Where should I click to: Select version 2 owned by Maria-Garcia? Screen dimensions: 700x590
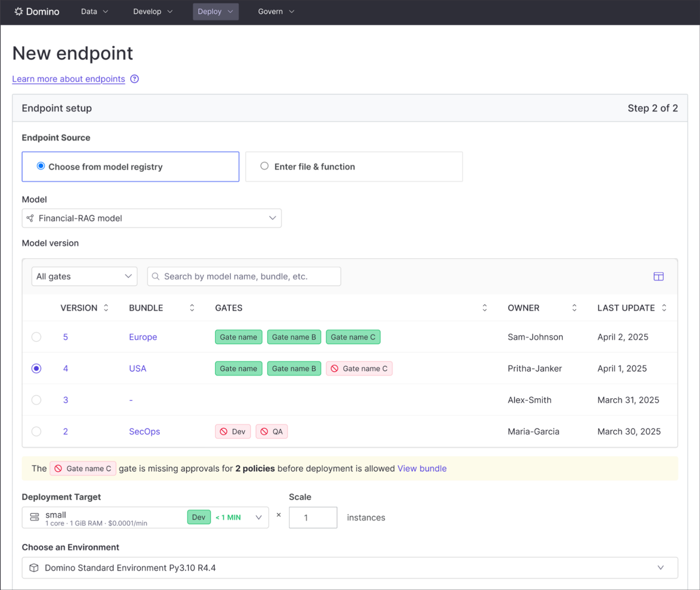(x=36, y=431)
